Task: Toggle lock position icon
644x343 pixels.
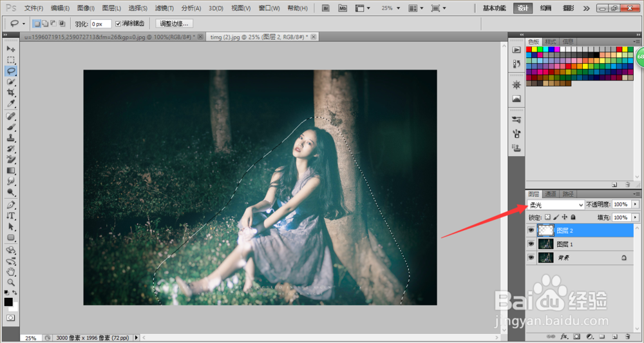Action: [x=565, y=217]
